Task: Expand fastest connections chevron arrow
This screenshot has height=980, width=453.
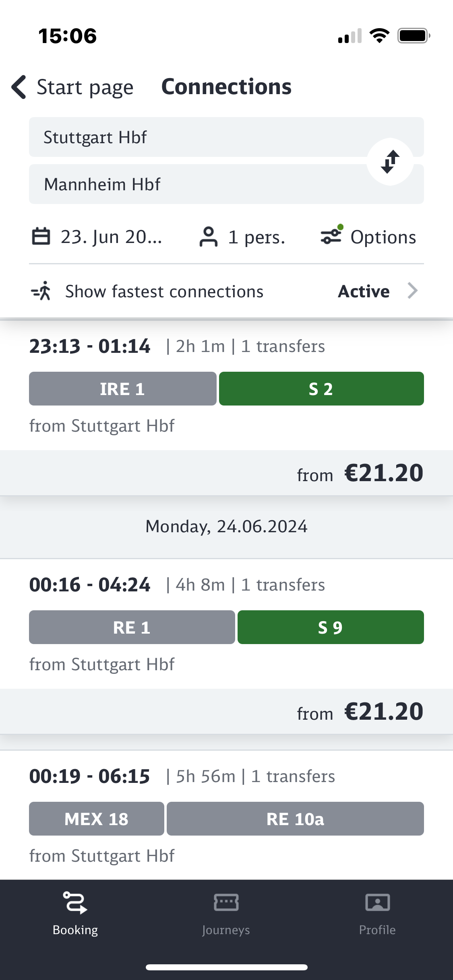Action: (412, 290)
